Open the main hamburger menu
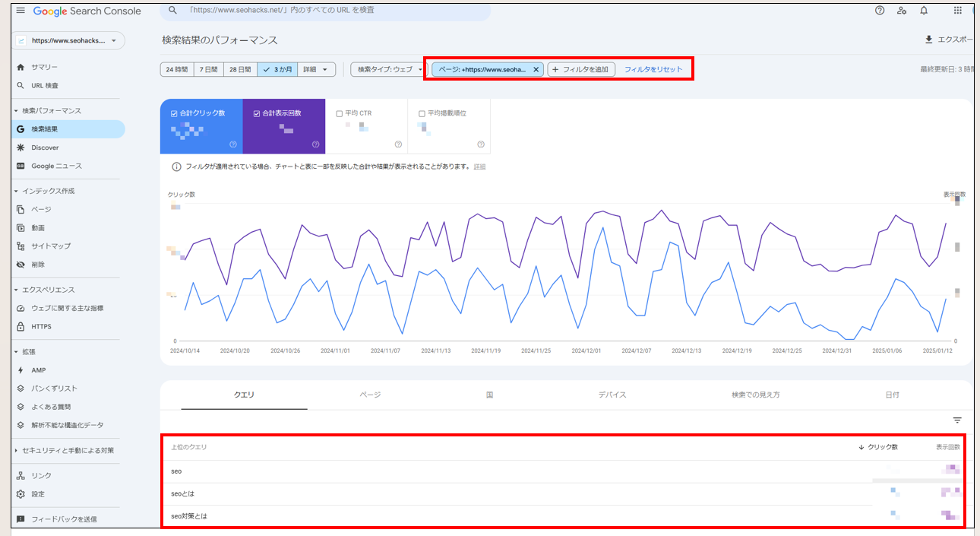Image resolution: width=980 pixels, height=536 pixels. 20,11
